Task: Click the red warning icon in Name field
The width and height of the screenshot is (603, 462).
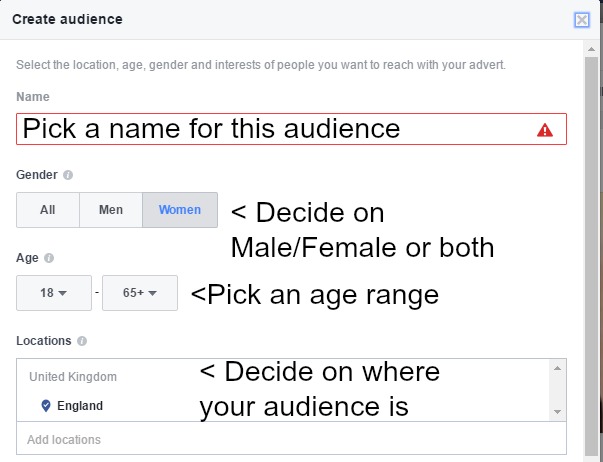Action: point(545,130)
